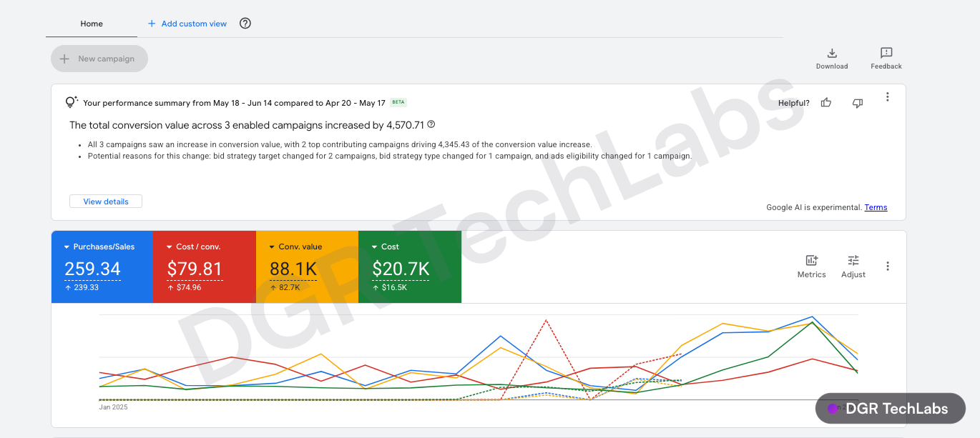Open the chart card three-dot menu
The image size is (980, 438).
(x=888, y=267)
